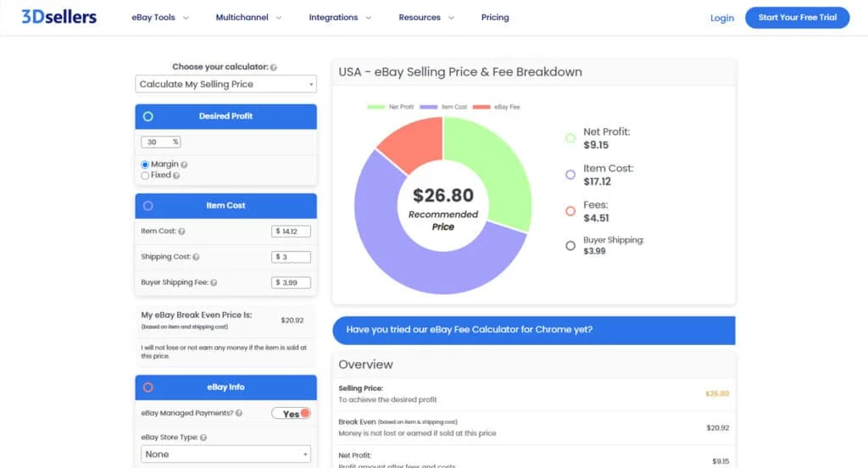
Task: Click dark circle beside Buyer Shipping result
Action: (570, 245)
